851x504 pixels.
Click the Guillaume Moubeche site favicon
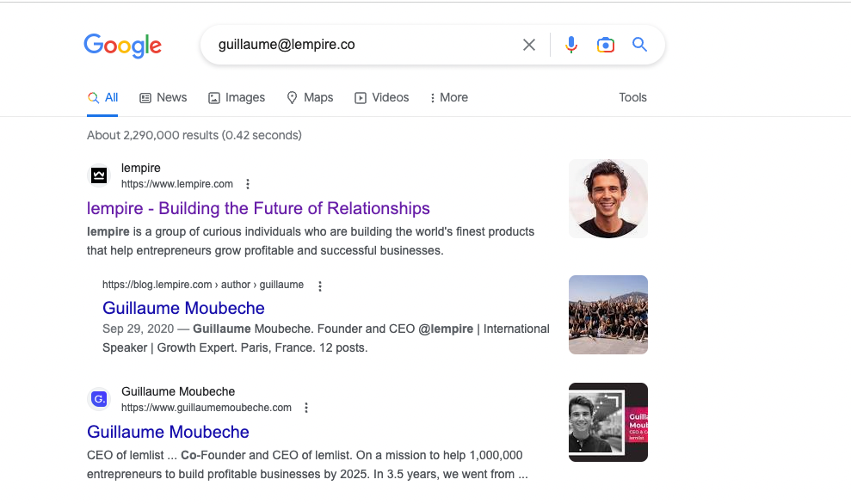pyautogui.click(x=99, y=399)
